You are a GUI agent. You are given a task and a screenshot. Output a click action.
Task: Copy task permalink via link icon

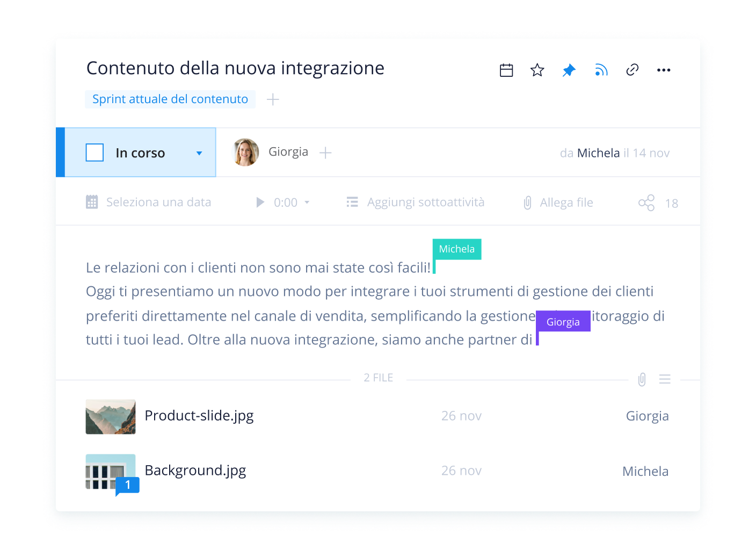(x=632, y=70)
